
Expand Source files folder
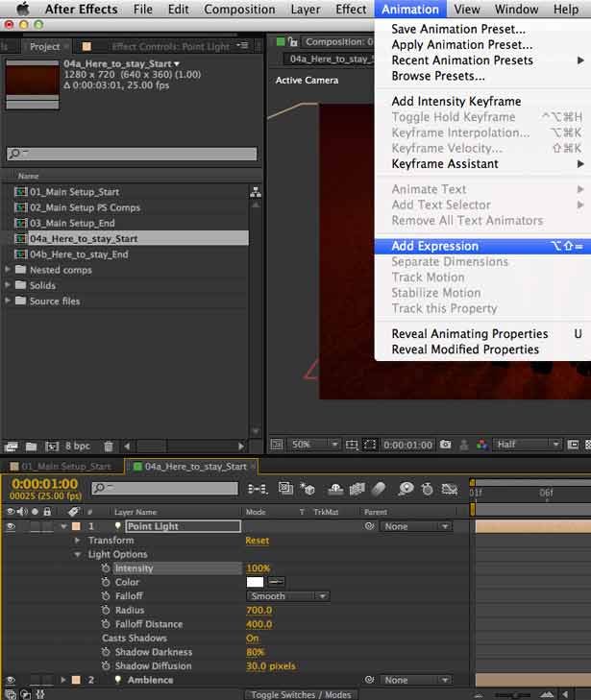(x=7, y=301)
